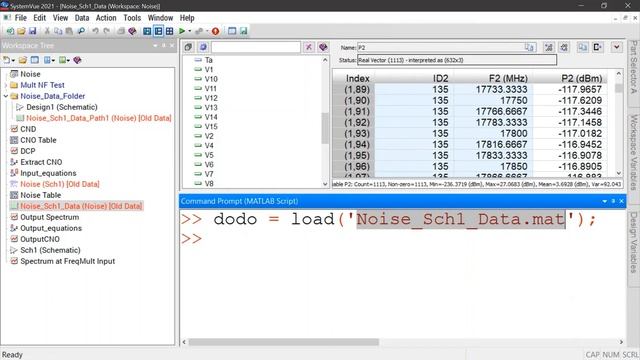Viewport: 640px width, 360px height.
Task: Select Sch1 (Schematic) in tree
Action: [x=50, y=250]
